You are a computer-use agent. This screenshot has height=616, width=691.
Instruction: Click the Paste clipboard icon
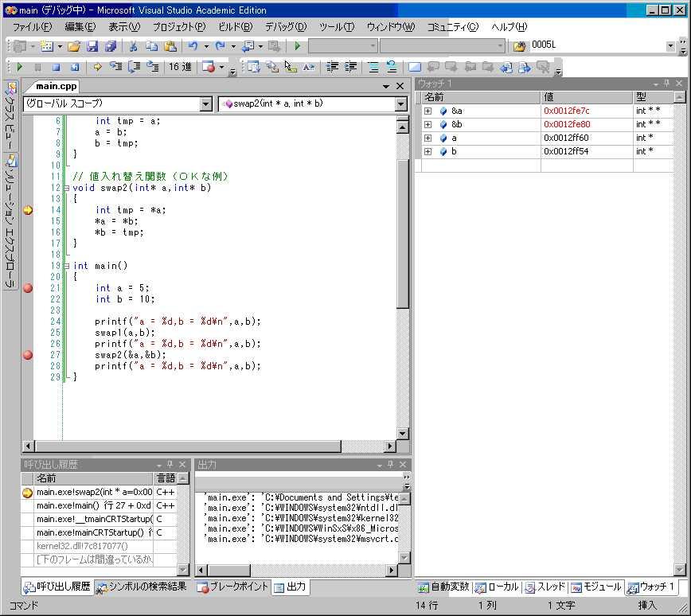170,46
